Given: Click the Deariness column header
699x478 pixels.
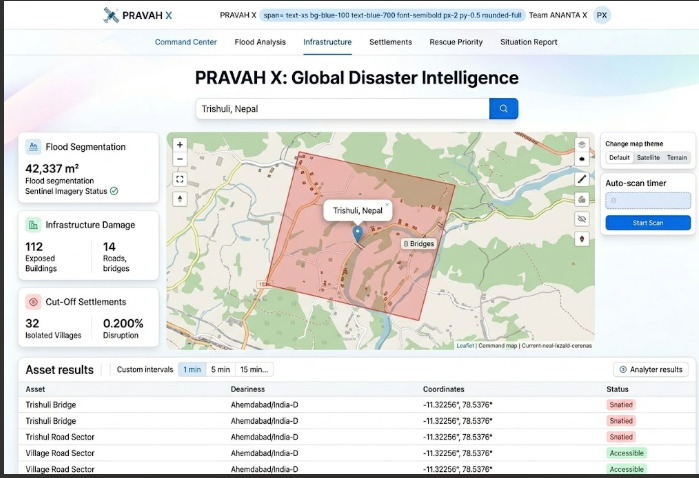Looking at the screenshot, I should [x=248, y=389].
